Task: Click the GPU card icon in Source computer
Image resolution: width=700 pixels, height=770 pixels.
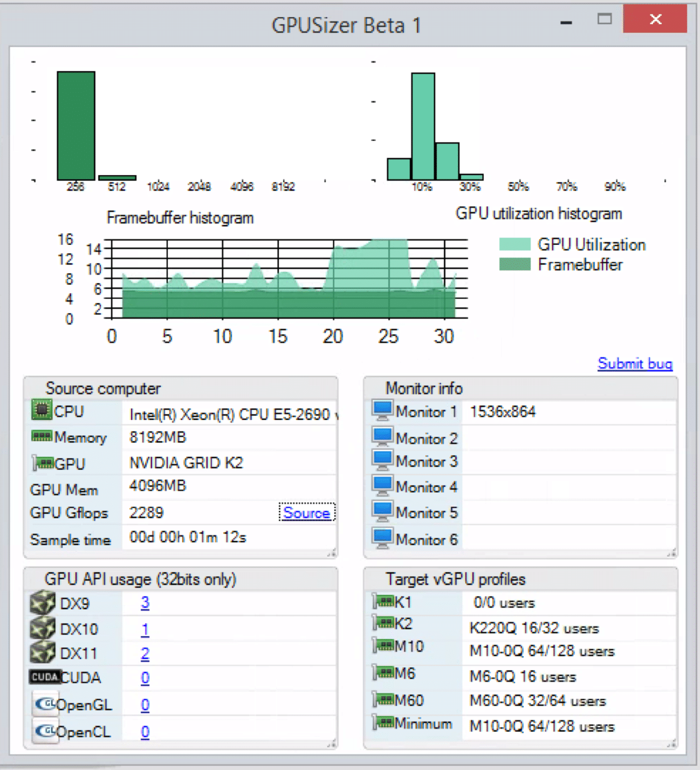Action: (43, 463)
